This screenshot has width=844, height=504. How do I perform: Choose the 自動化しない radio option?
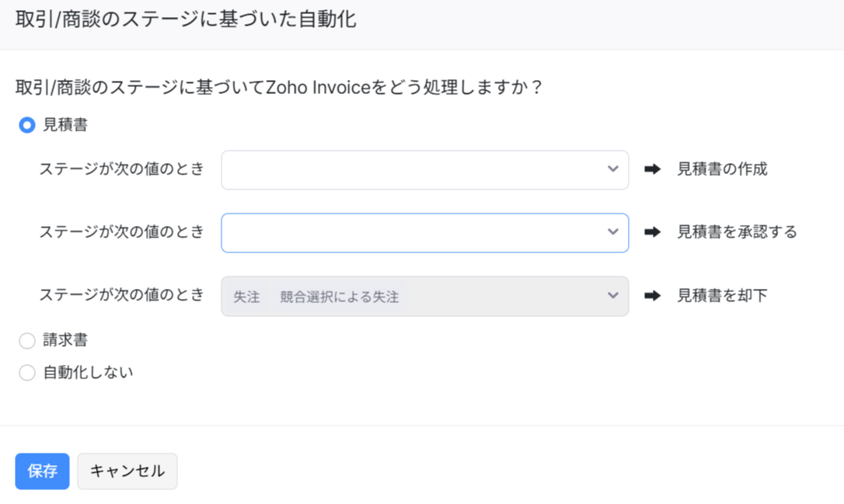tap(27, 373)
